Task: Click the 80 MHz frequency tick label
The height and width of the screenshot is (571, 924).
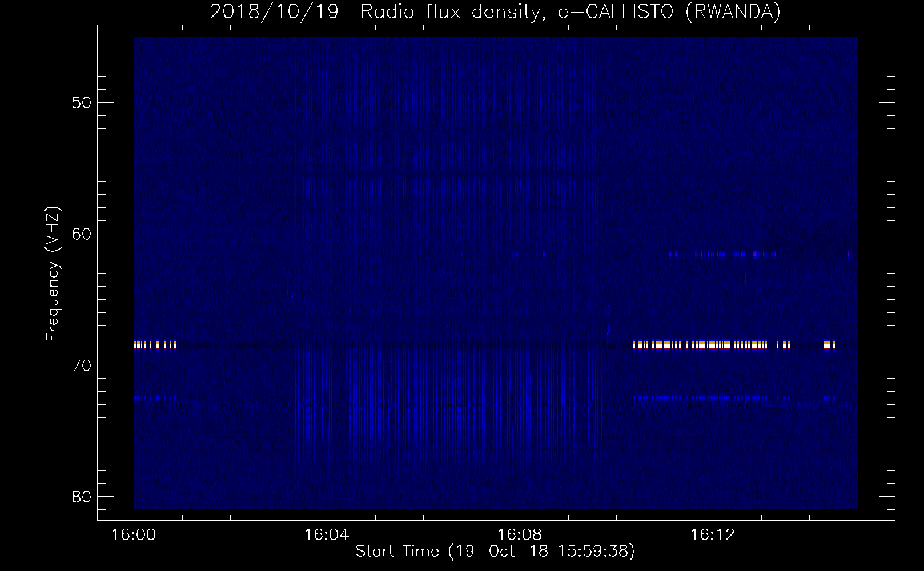Action: pyautogui.click(x=82, y=497)
